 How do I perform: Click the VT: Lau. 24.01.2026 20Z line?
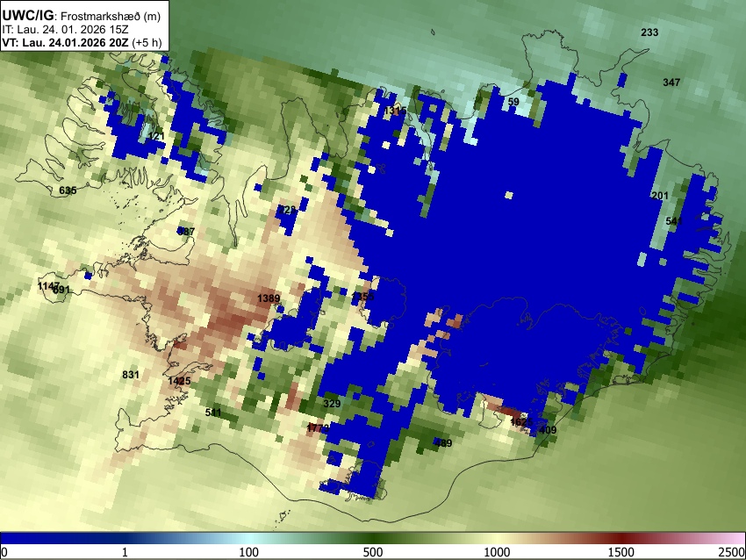coord(65,42)
